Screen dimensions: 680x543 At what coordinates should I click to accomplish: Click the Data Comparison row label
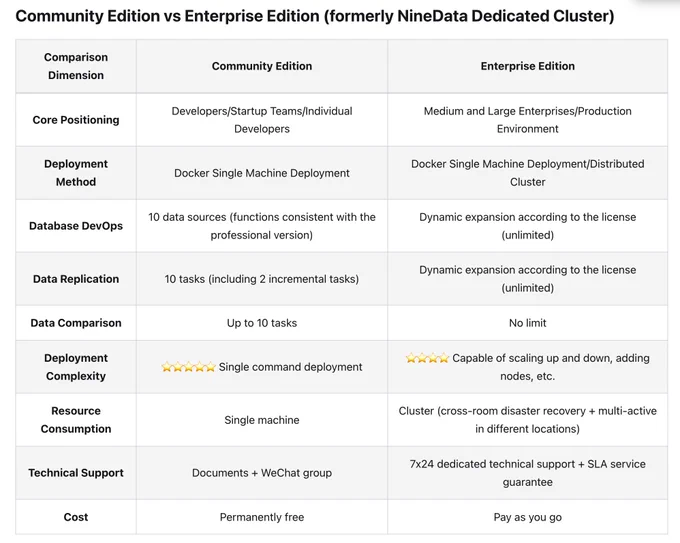click(x=76, y=323)
